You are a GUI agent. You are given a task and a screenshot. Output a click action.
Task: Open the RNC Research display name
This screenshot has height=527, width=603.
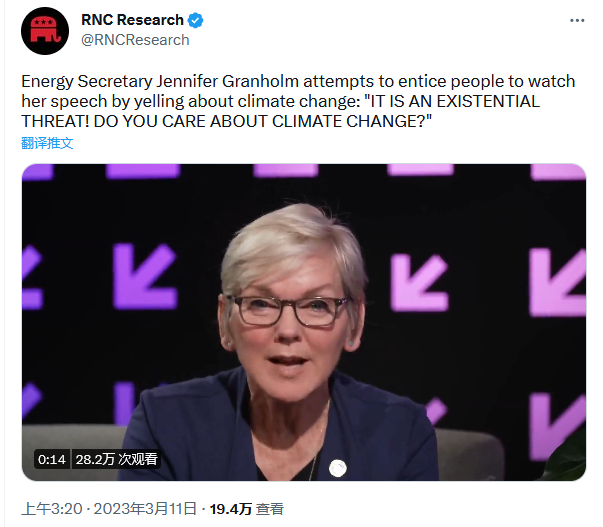132,21
